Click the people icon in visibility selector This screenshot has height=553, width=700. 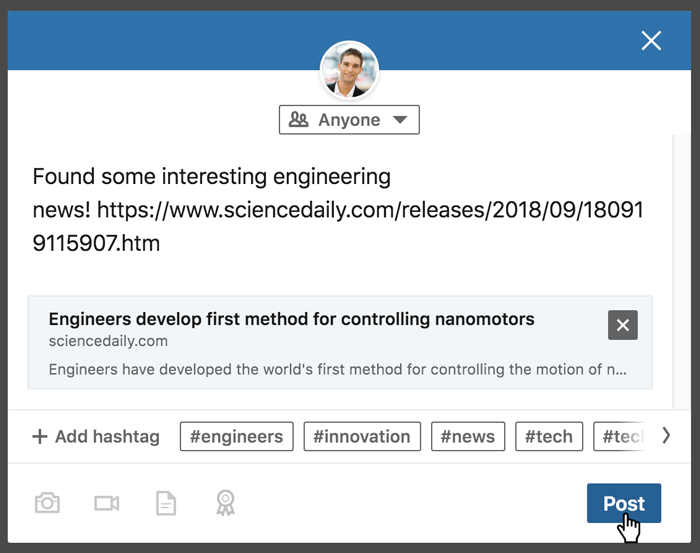pyautogui.click(x=298, y=120)
